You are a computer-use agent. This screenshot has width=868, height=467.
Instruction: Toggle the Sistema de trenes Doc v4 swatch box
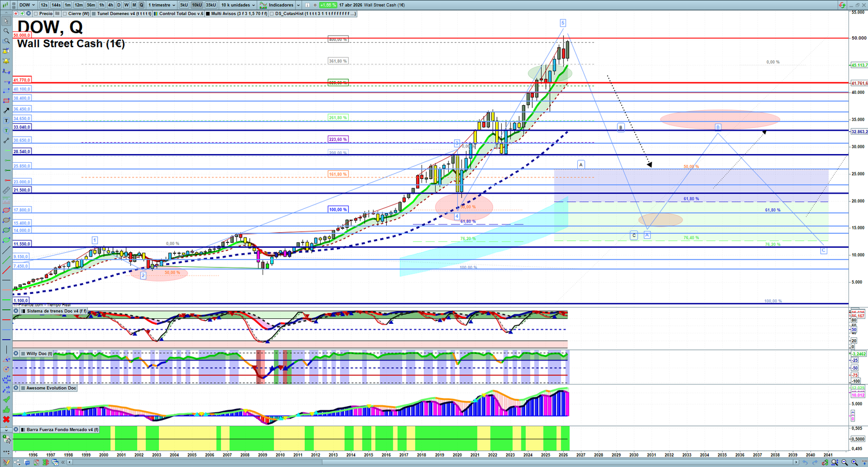point(23,311)
